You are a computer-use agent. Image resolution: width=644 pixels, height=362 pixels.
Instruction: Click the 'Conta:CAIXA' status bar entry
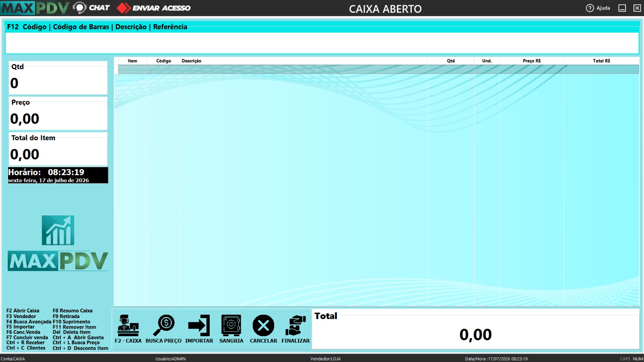13,359
